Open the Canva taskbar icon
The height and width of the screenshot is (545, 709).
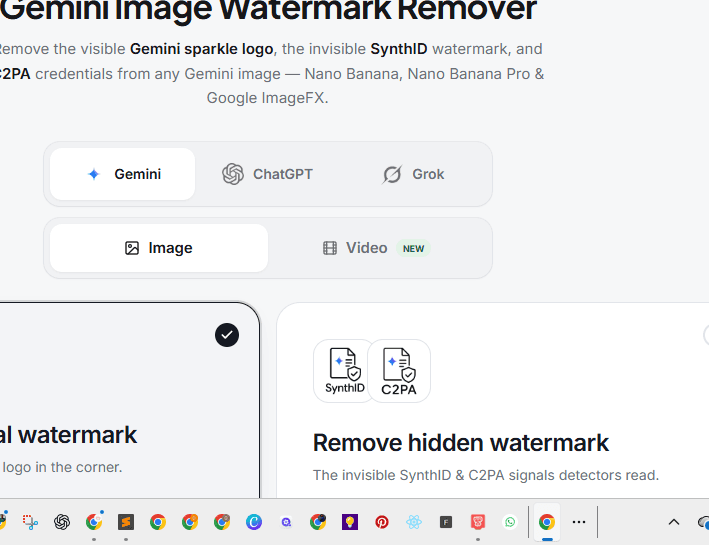point(254,522)
